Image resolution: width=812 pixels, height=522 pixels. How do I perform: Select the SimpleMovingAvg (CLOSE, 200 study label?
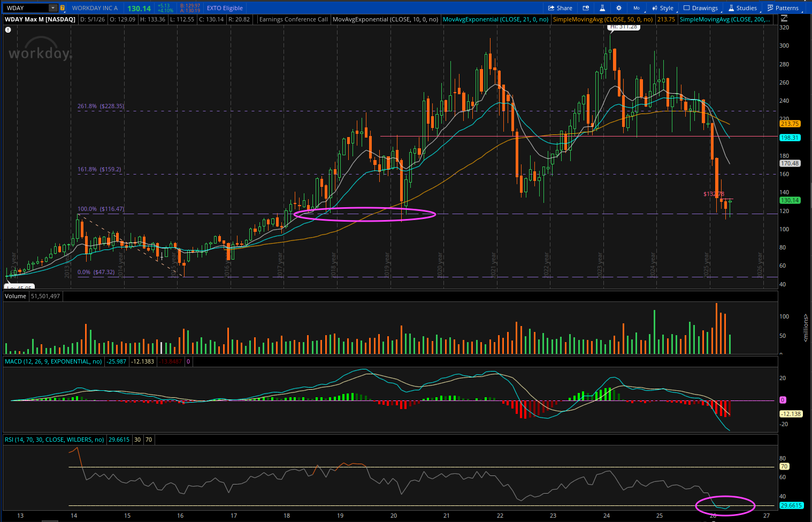pos(725,19)
